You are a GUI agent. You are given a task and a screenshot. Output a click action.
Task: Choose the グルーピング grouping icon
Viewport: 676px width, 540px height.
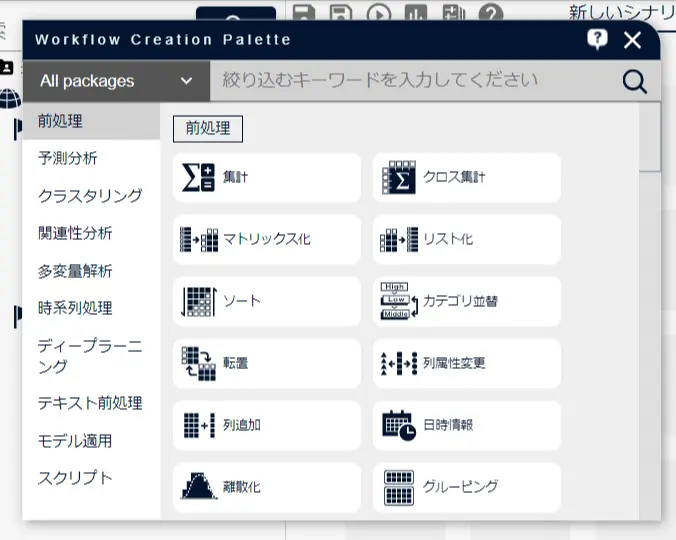pyautogui.click(x=399, y=487)
